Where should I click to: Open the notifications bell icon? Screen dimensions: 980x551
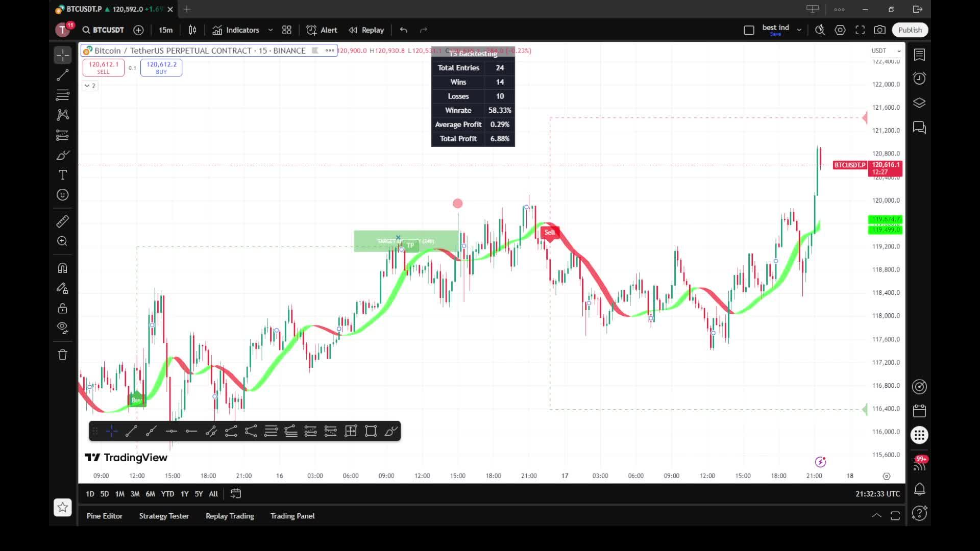point(919,489)
